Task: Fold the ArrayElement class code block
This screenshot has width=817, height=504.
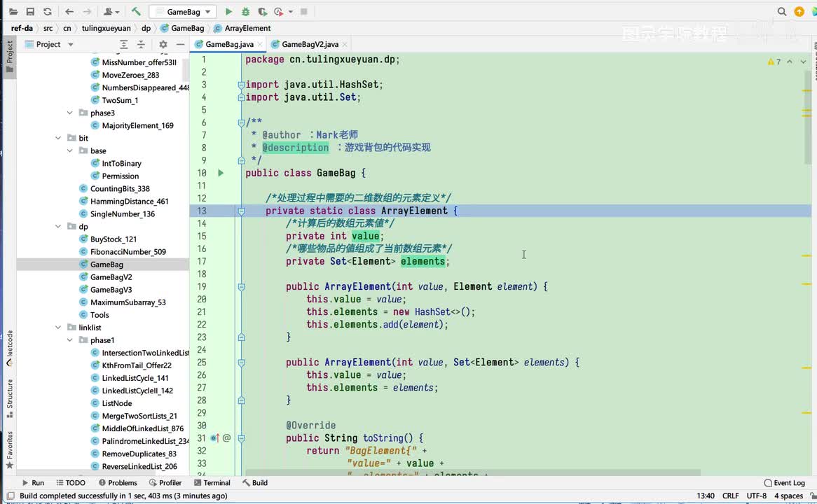Action: click(241, 211)
